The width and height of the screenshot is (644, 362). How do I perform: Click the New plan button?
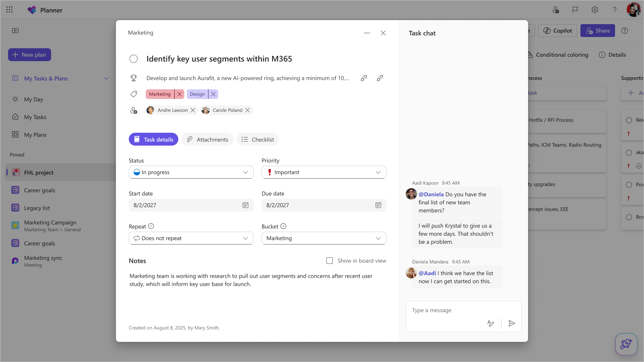click(29, 54)
